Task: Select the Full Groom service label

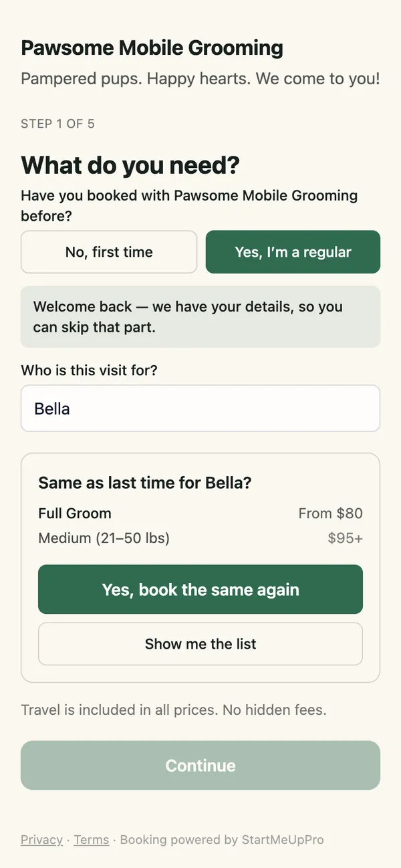Action: click(75, 514)
